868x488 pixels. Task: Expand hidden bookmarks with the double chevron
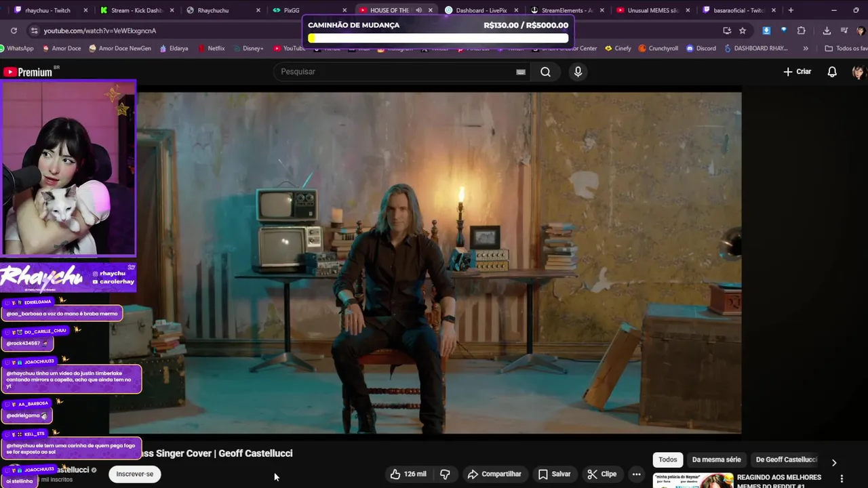click(805, 48)
